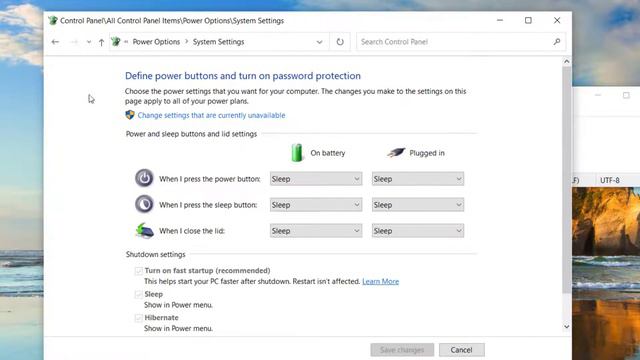Toggle Sleep show in Power menu checkbox

139,294
